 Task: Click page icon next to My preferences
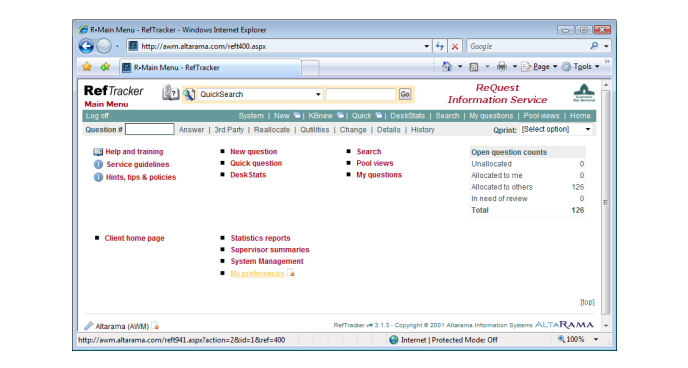(290, 273)
